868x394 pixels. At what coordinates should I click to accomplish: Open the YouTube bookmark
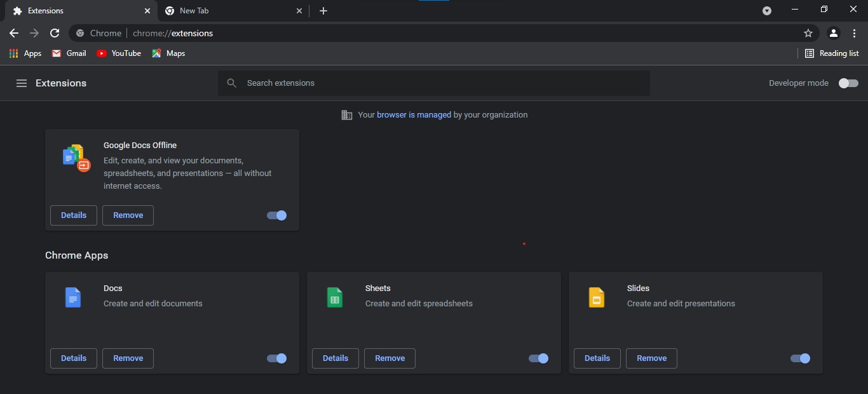[119, 53]
